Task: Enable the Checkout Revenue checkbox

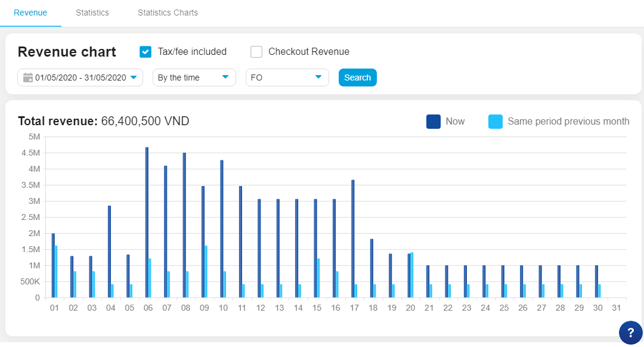Action: (x=256, y=52)
